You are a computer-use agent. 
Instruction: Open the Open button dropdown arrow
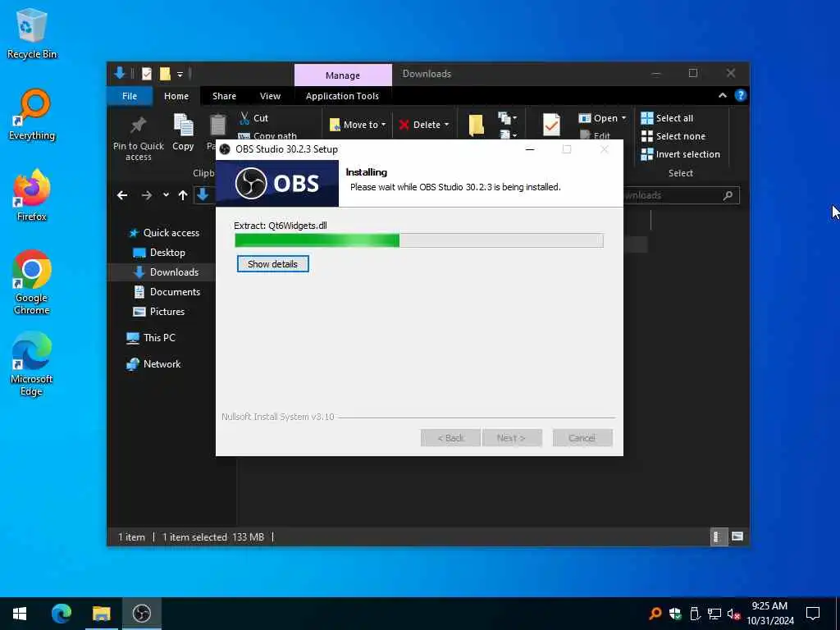click(x=623, y=118)
